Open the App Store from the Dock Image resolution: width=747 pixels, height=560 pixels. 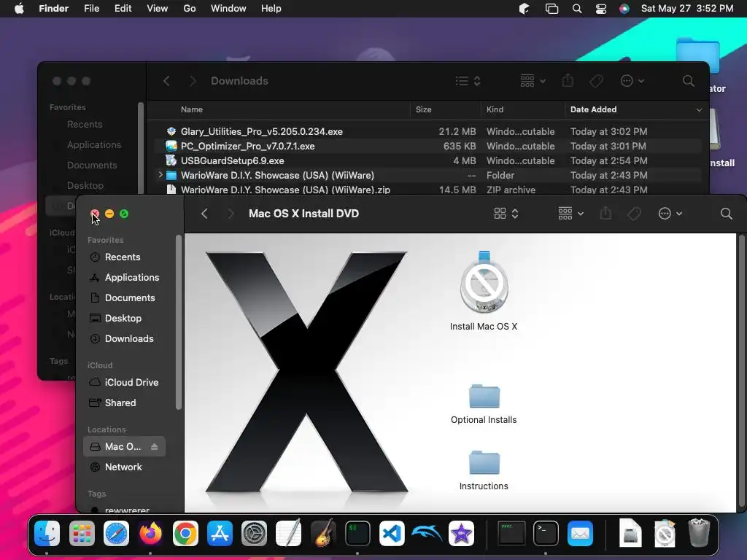click(220, 533)
